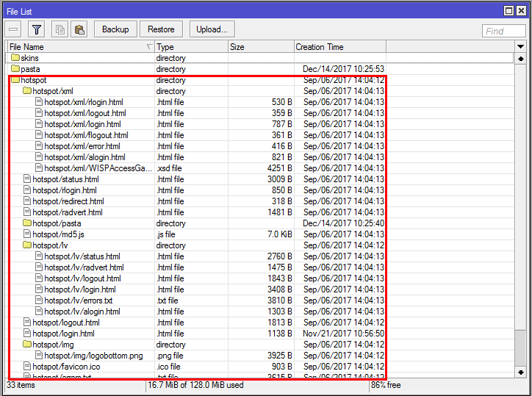Select the hotspot/lv/logout.html file name
This screenshot has width=532, height=396.
pos(82,278)
